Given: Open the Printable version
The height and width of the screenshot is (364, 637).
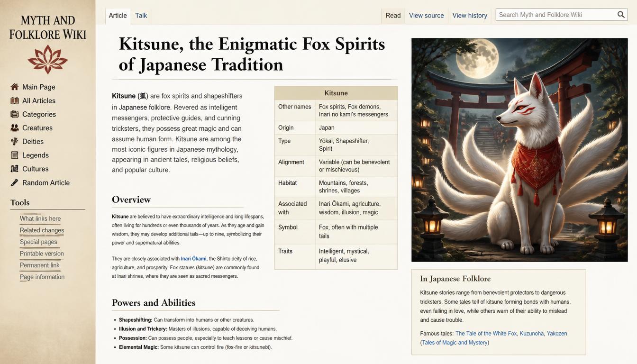Looking at the screenshot, I should pos(42,254).
